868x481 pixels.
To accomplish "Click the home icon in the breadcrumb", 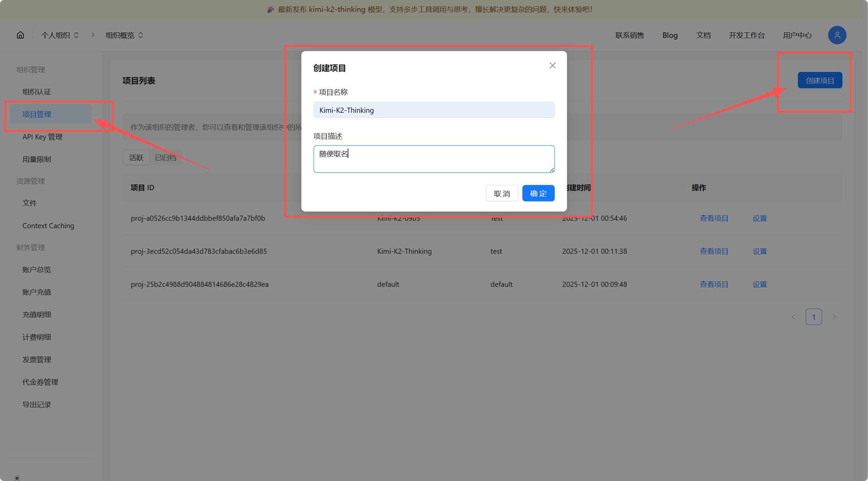I will point(20,35).
